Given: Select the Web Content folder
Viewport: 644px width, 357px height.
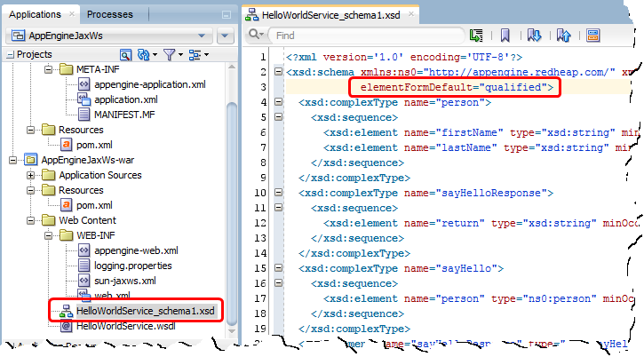Looking at the screenshot, I should 87,220.
